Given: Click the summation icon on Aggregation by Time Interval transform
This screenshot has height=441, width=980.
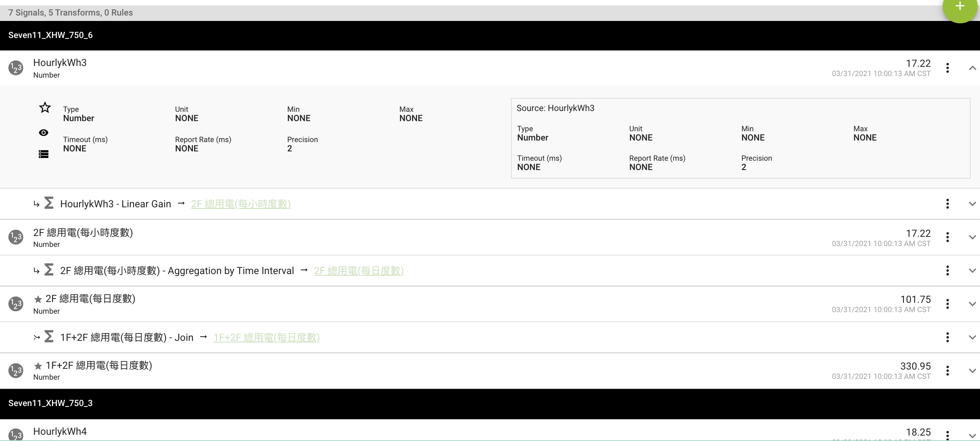Looking at the screenshot, I should (x=50, y=271).
